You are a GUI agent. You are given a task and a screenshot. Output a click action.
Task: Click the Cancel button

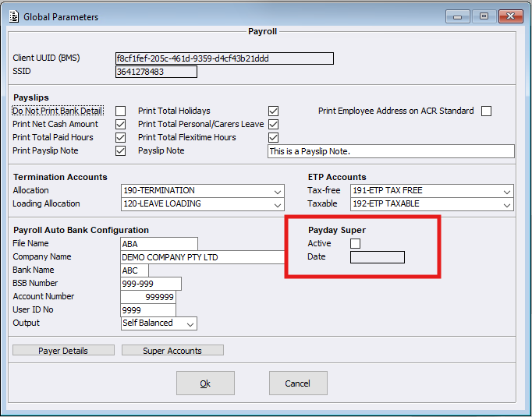point(297,383)
